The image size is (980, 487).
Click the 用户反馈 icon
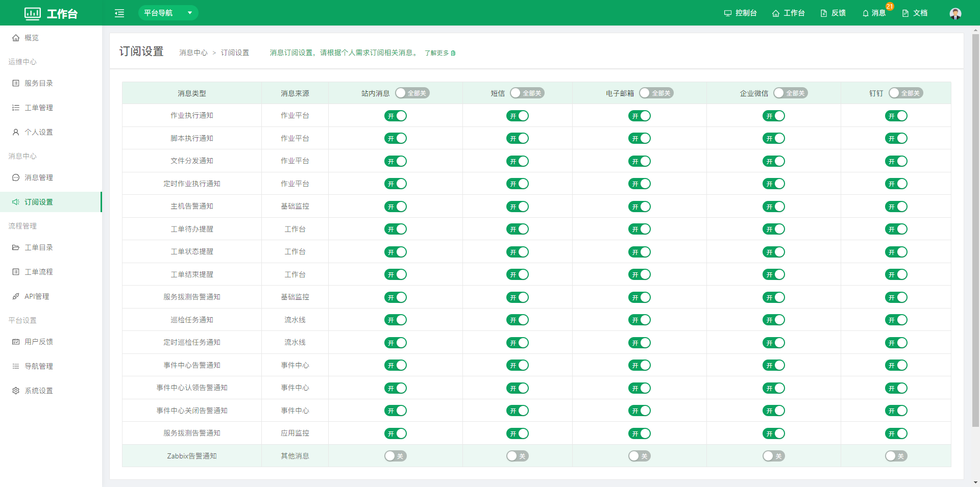point(16,342)
